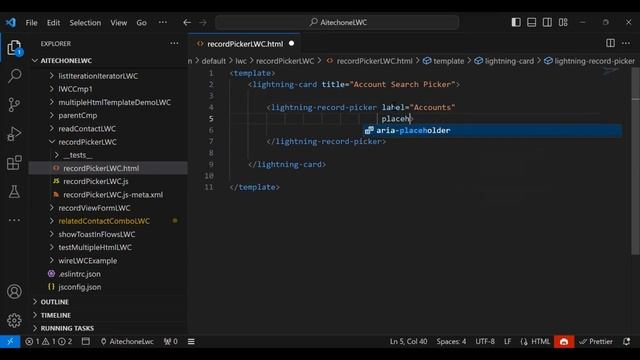
Task: Click the Prettier status item
Action: (596, 342)
